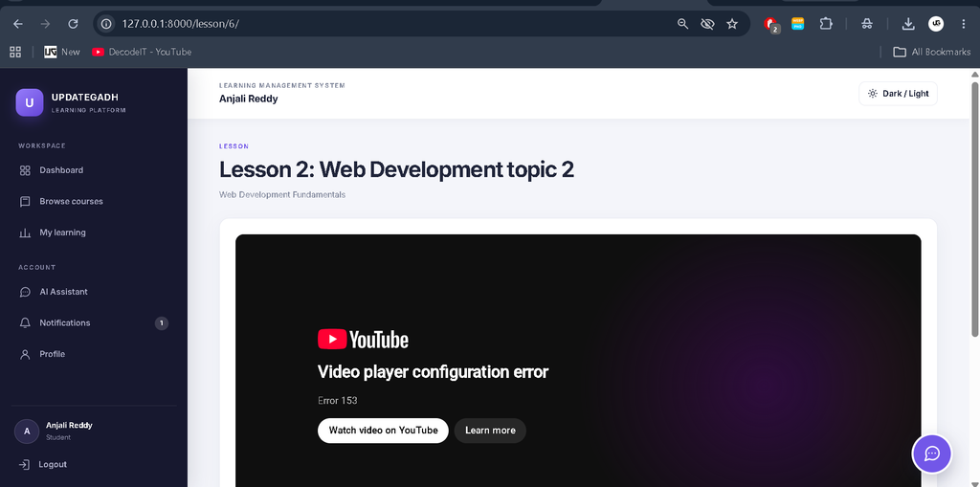Open the All Bookmarks folder

[931, 52]
